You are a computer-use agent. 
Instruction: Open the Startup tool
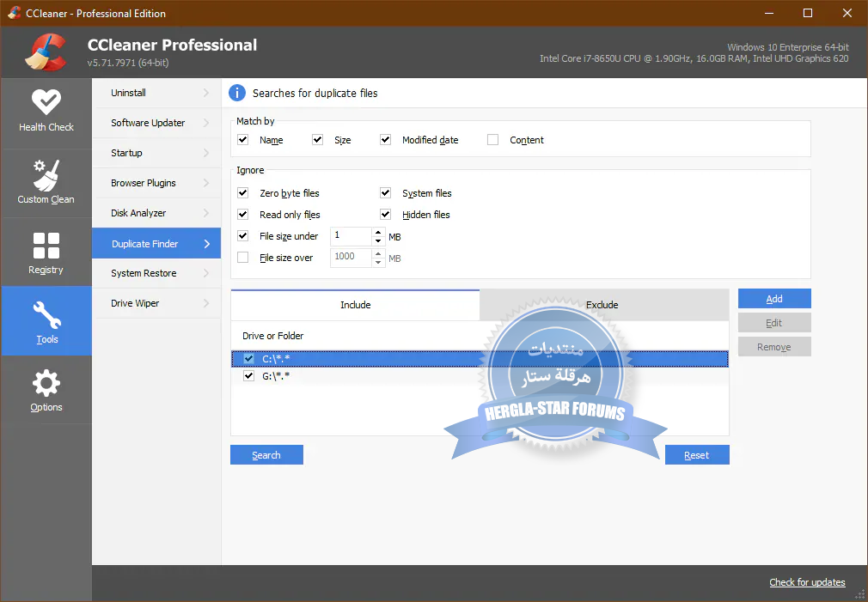pos(156,153)
